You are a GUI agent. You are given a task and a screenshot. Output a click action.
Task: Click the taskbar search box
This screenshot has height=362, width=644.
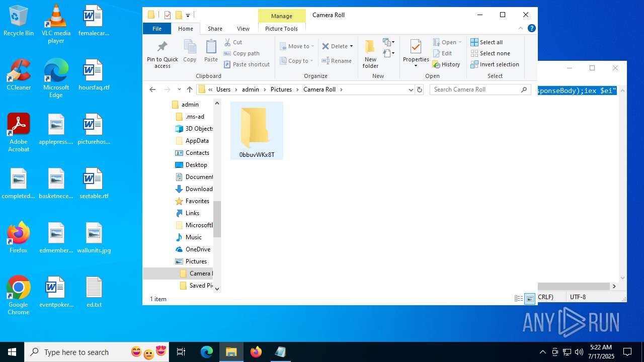[97, 352]
